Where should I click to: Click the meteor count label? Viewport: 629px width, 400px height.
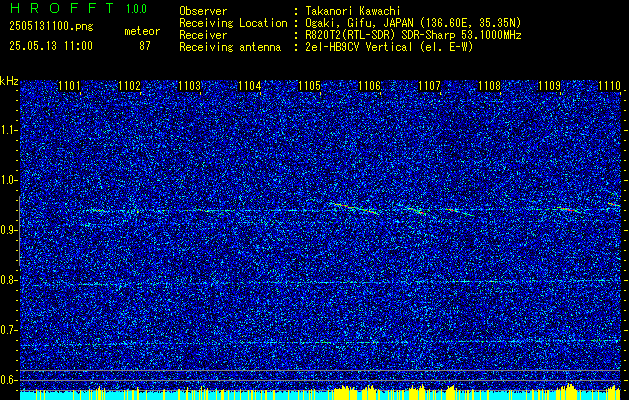coord(142,31)
